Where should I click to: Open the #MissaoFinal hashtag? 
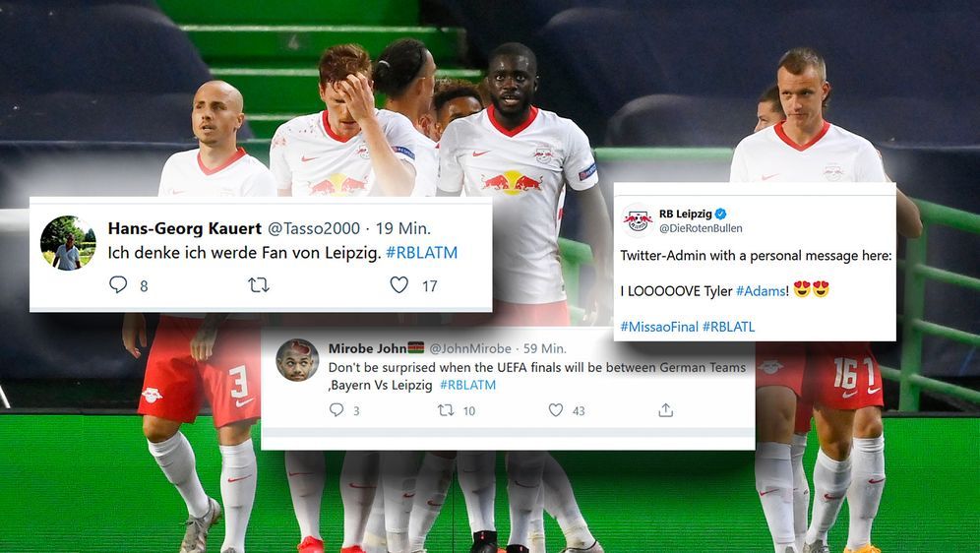(659, 326)
